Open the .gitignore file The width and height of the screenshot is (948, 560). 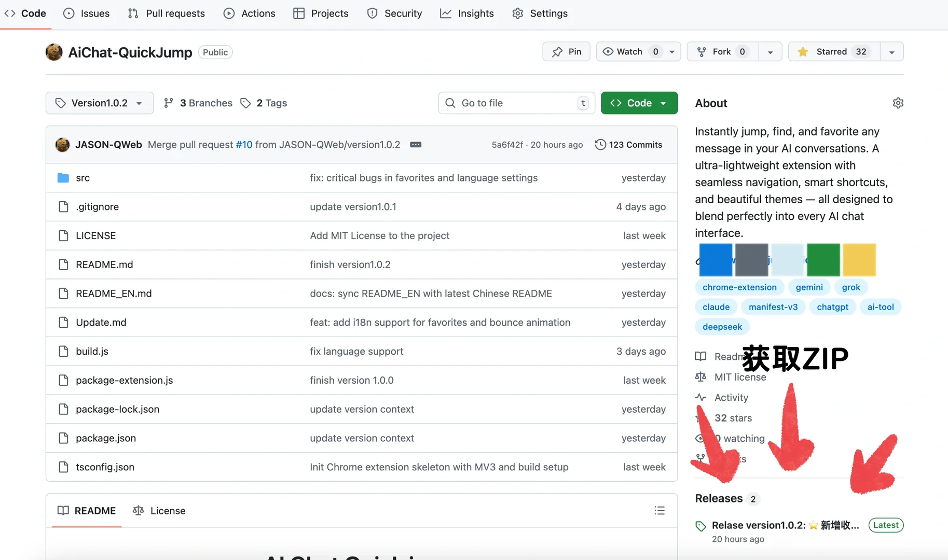98,207
